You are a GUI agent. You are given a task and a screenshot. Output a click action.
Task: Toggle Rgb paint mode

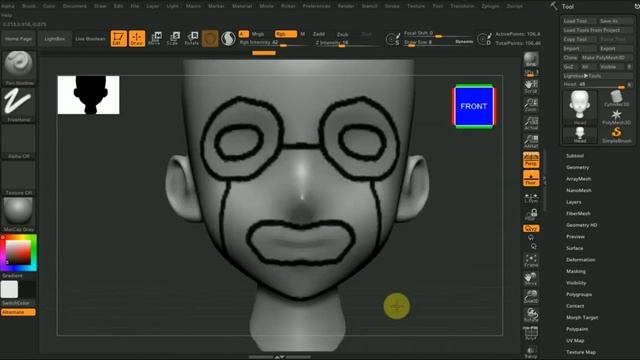[x=285, y=34]
